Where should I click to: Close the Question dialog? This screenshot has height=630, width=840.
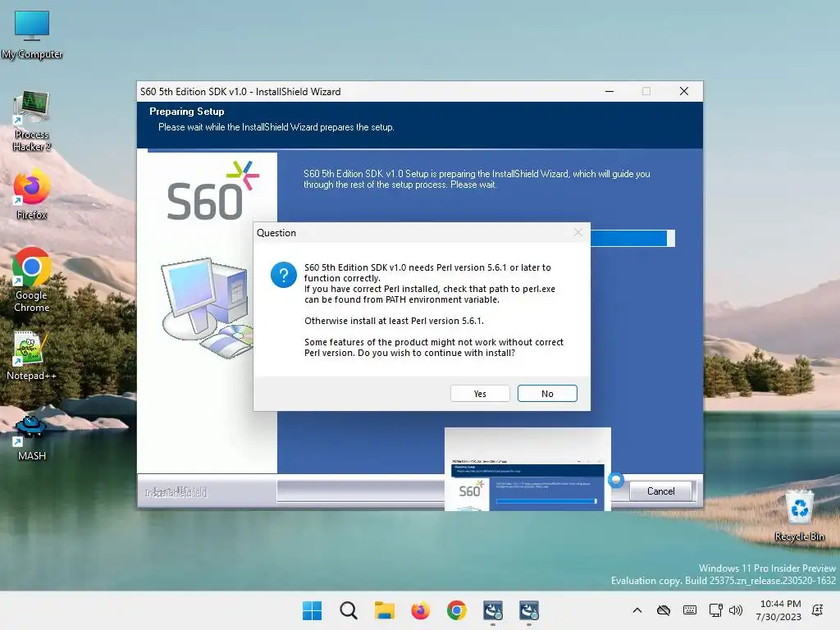(578, 232)
